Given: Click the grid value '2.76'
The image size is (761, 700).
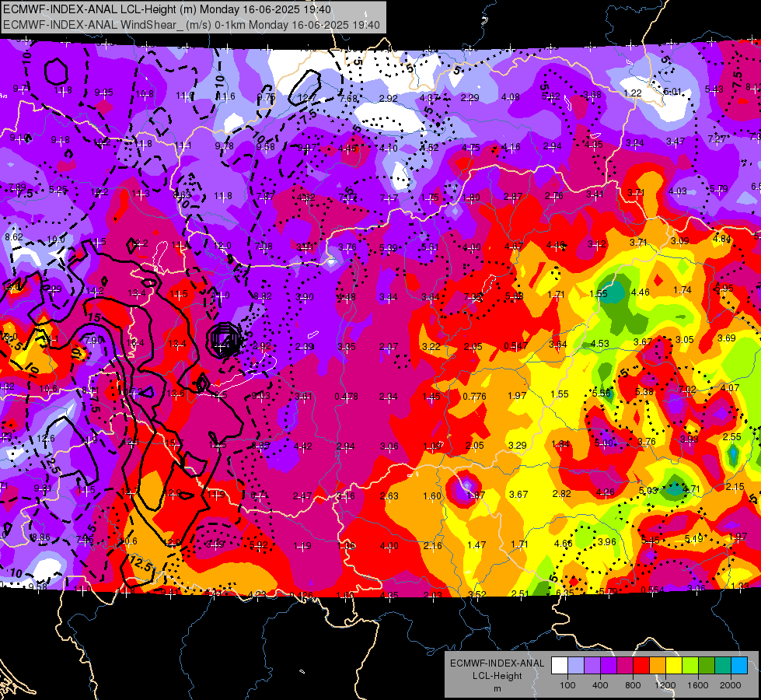Looking at the screenshot, I should pyautogui.click(x=553, y=196).
